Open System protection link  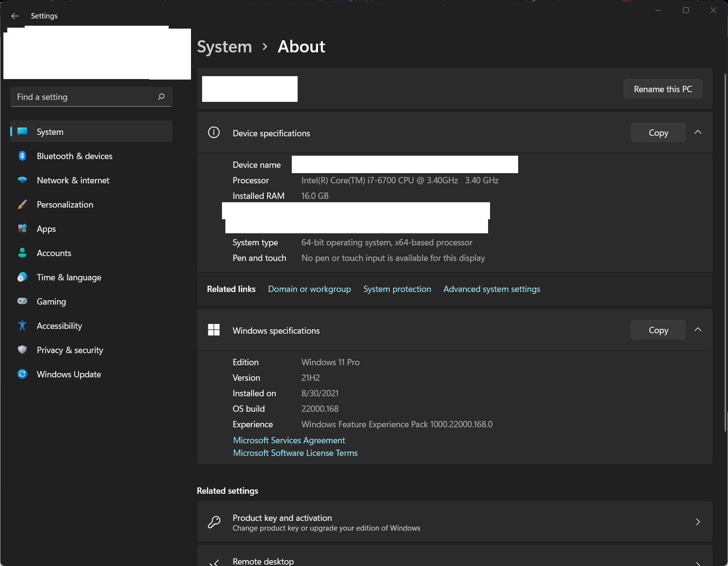pos(397,289)
